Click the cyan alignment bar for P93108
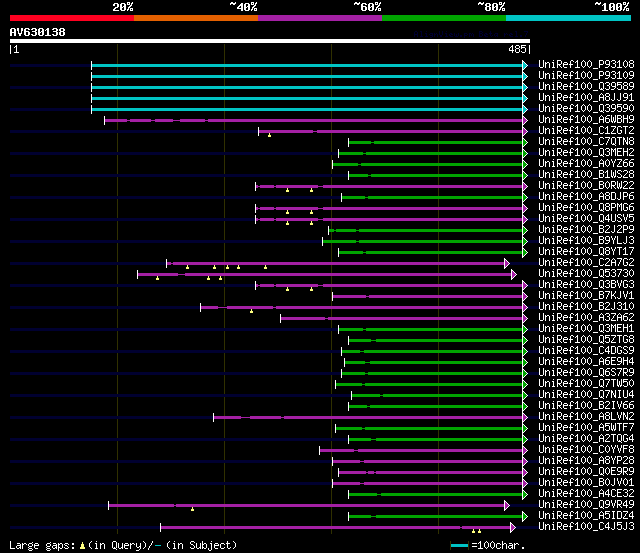 [x=307, y=65]
